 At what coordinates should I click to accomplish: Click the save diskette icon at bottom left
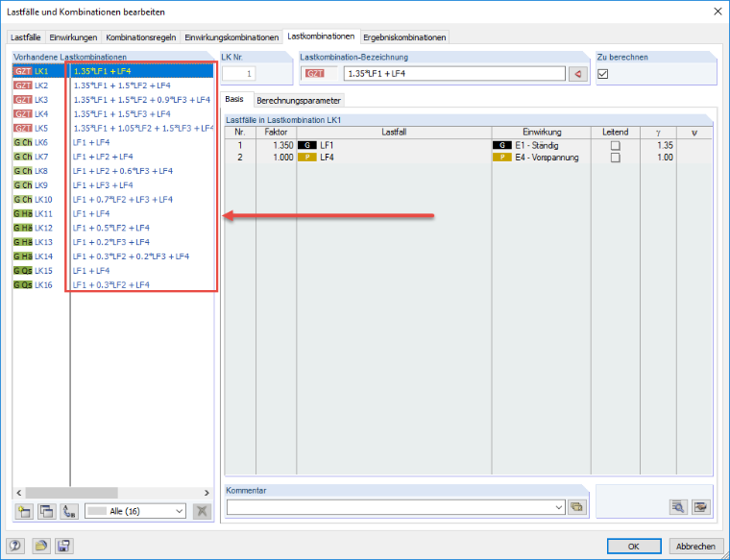[x=63, y=546]
